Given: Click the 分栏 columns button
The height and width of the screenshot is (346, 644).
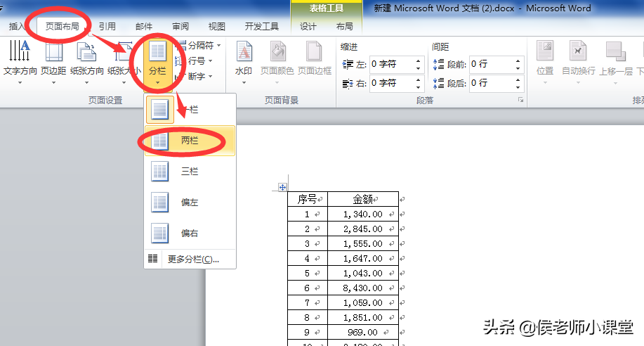Looking at the screenshot, I should pos(157,63).
